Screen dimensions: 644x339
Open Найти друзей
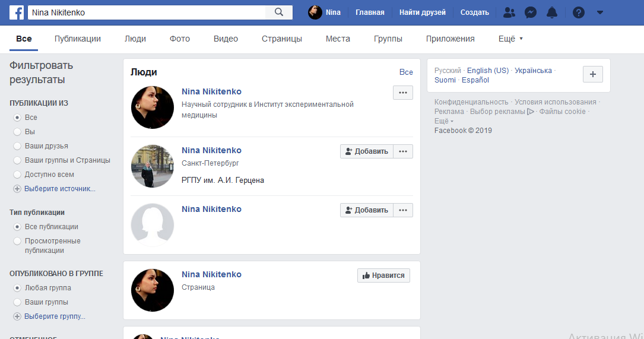tap(422, 12)
